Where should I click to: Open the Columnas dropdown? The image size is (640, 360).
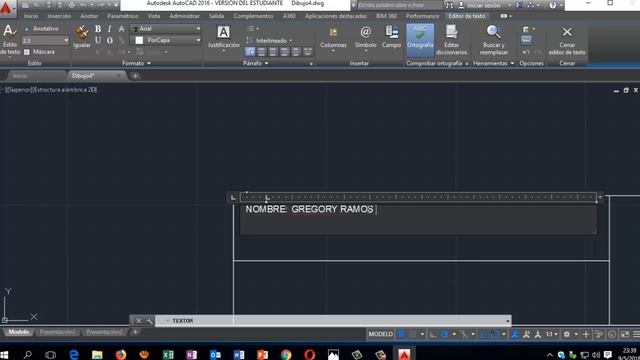click(333, 38)
